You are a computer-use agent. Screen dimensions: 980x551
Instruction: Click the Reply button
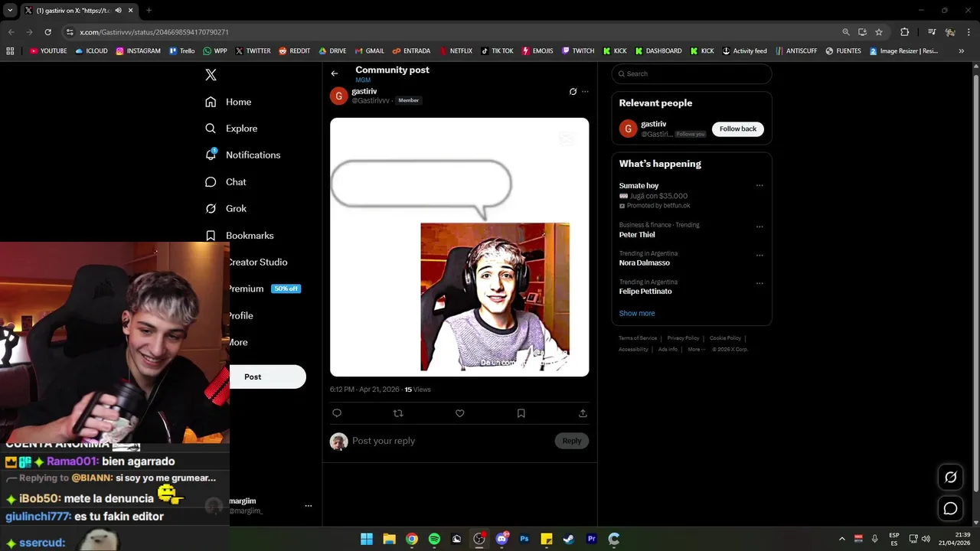[572, 441]
